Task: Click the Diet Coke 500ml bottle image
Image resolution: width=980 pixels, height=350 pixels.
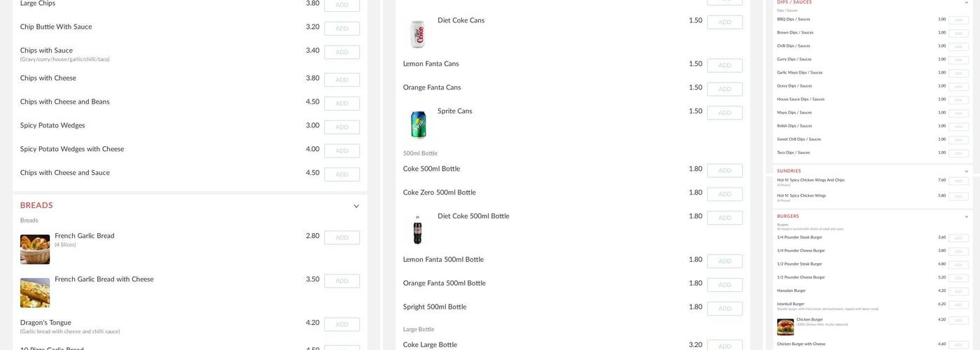Action: tap(417, 230)
